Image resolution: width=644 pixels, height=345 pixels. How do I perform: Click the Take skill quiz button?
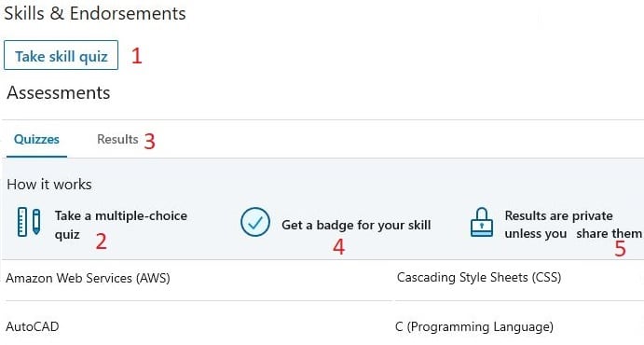point(62,55)
